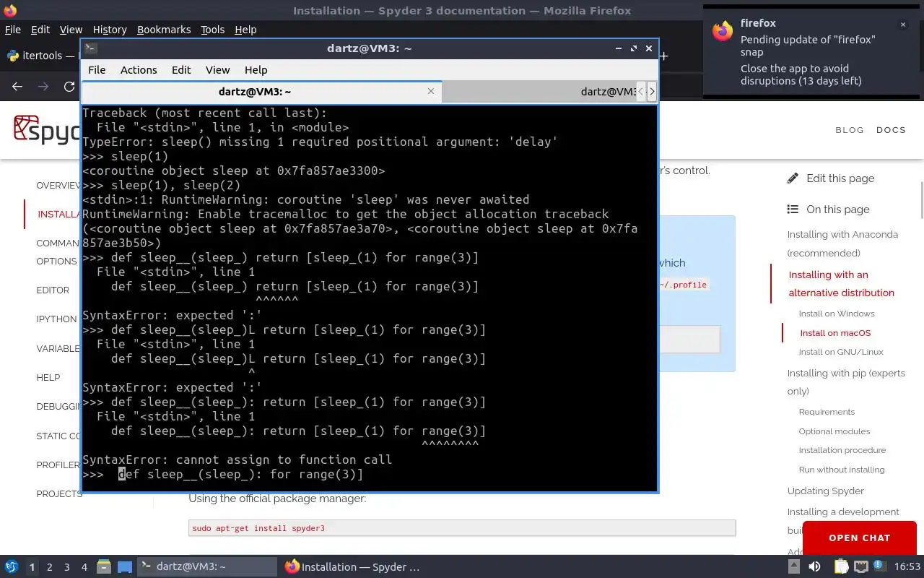Image resolution: width=924 pixels, height=578 pixels.
Task: Switch to workspace 2
Action: (x=50, y=567)
